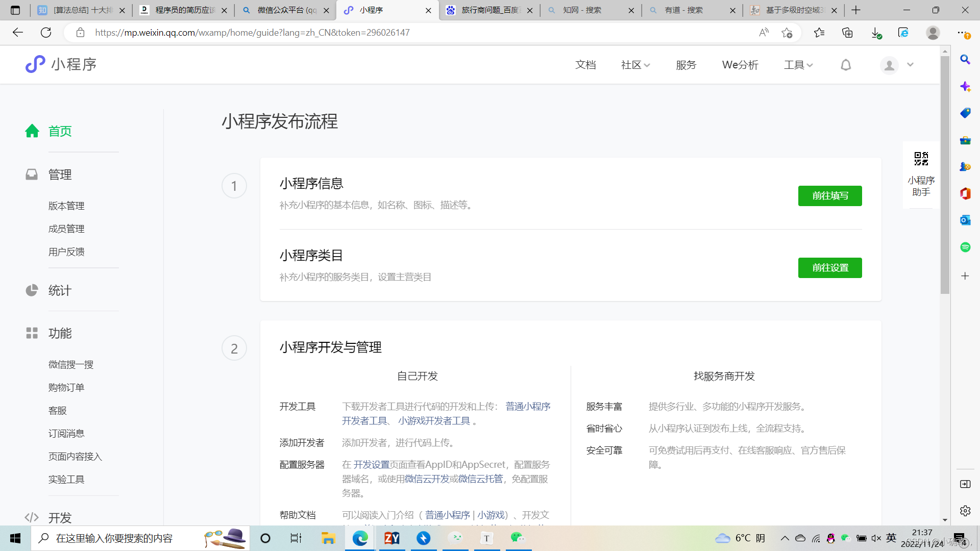Open browser collections icon
This screenshot has height=551, width=980.
point(847,33)
